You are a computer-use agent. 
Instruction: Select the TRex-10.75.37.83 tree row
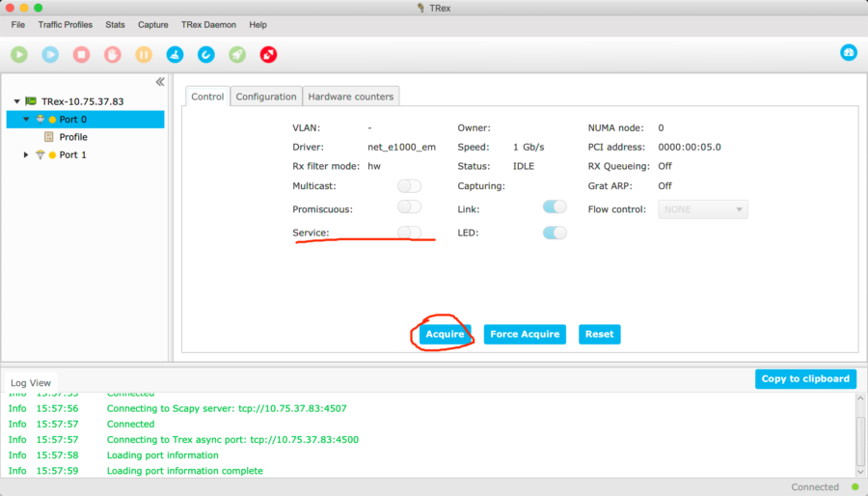click(85, 101)
